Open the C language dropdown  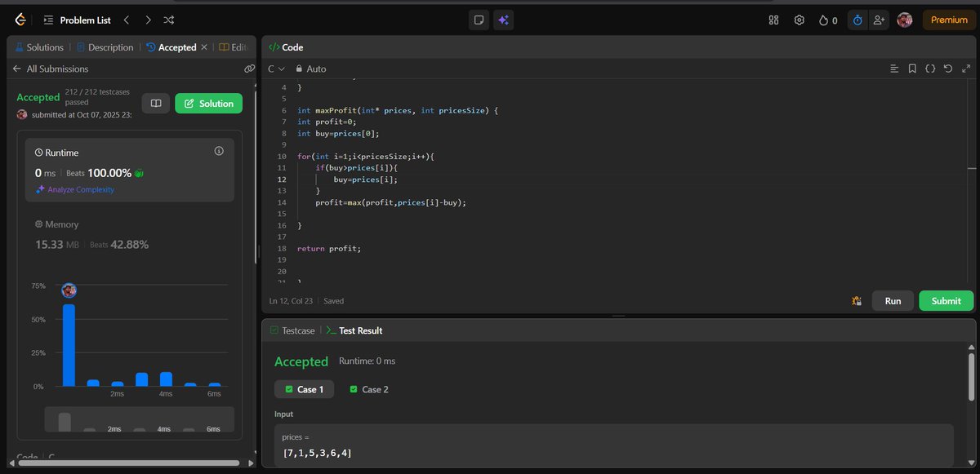[276, 69]
